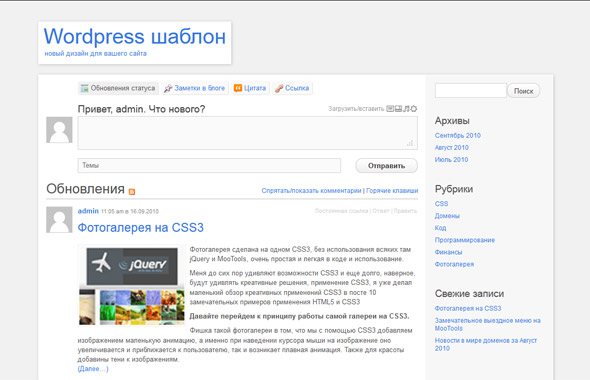This screenshot has height=380, width=590.
Task: Click the Отправить button
Action: tap(386, 166)
